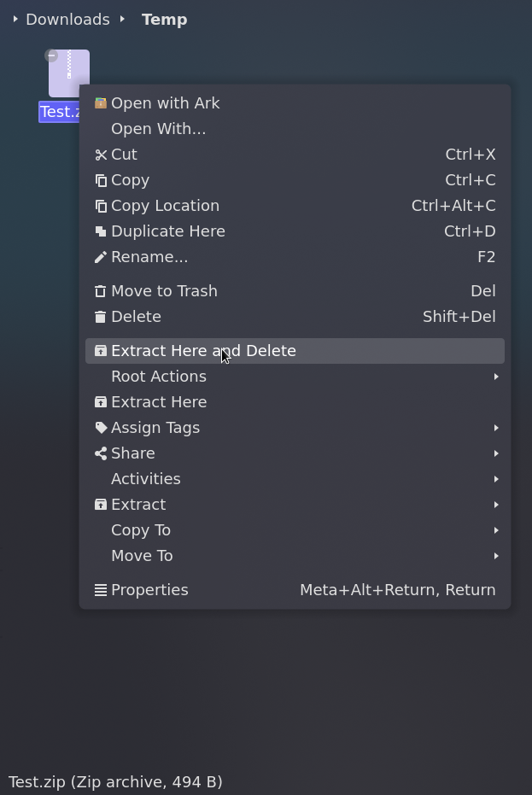Click the pencil Rename icon
Viewport: 532px width, 795px height.
[x=101, y=257]
